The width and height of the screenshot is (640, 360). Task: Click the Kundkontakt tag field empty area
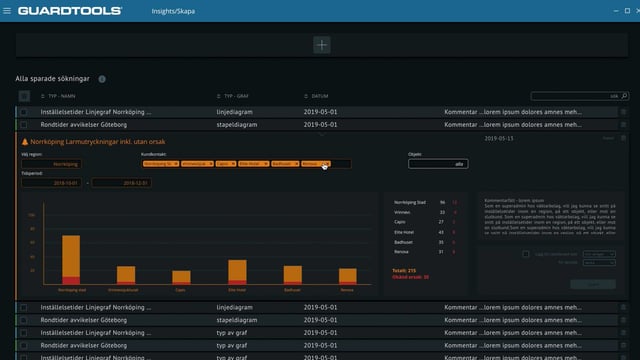tap(341, 164)
